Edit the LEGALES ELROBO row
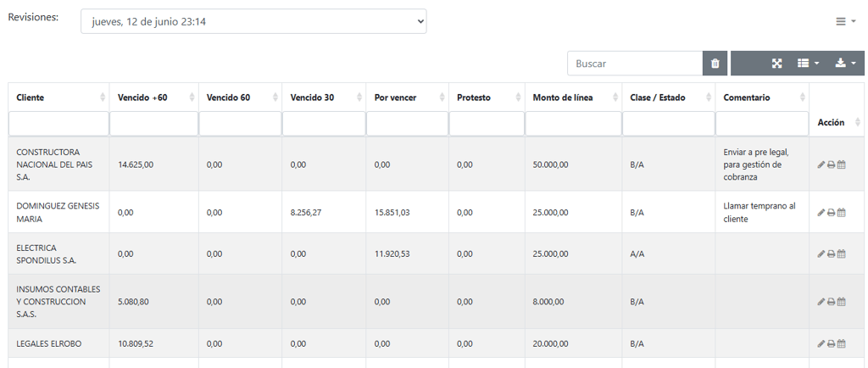The width and height of the screenshot is (868, 368). tap(821, 343)
